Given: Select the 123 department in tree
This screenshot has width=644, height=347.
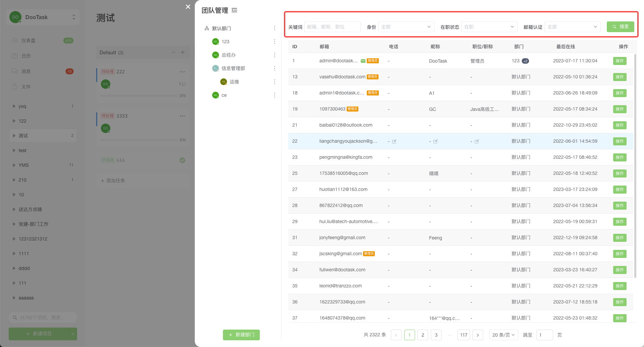Looking at the screenshot, I should [x=225, y=42].
